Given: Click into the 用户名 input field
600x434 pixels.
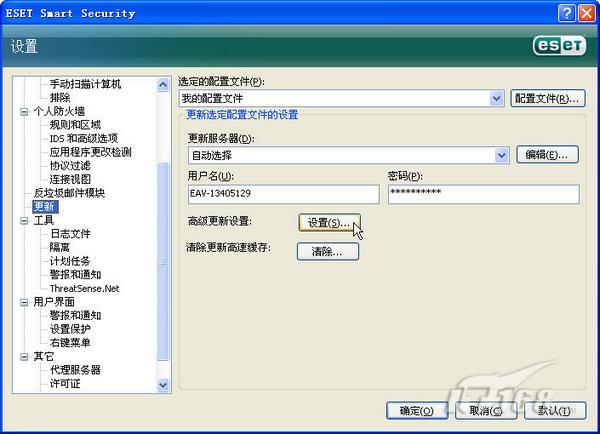Looking at the screenshot, I should [282, 194].
